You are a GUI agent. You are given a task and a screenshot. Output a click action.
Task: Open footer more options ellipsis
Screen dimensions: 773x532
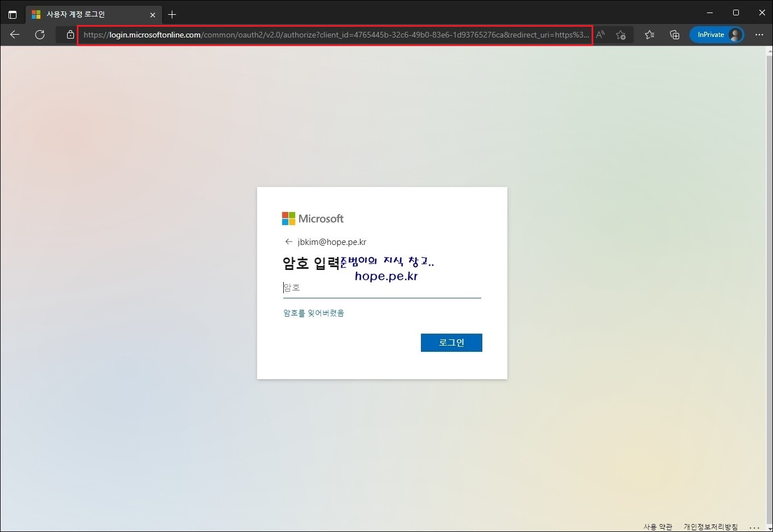754,527
